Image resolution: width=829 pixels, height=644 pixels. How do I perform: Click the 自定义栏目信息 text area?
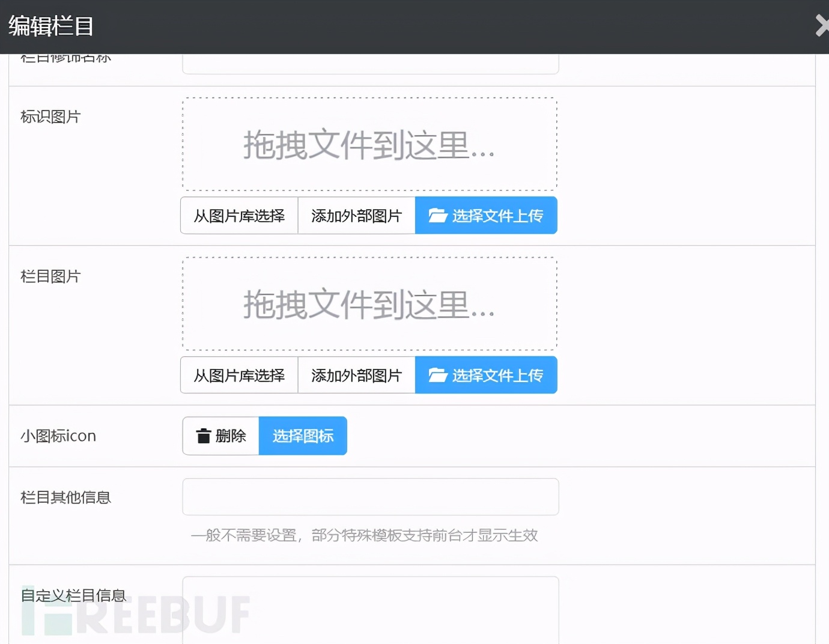(370, 613)
